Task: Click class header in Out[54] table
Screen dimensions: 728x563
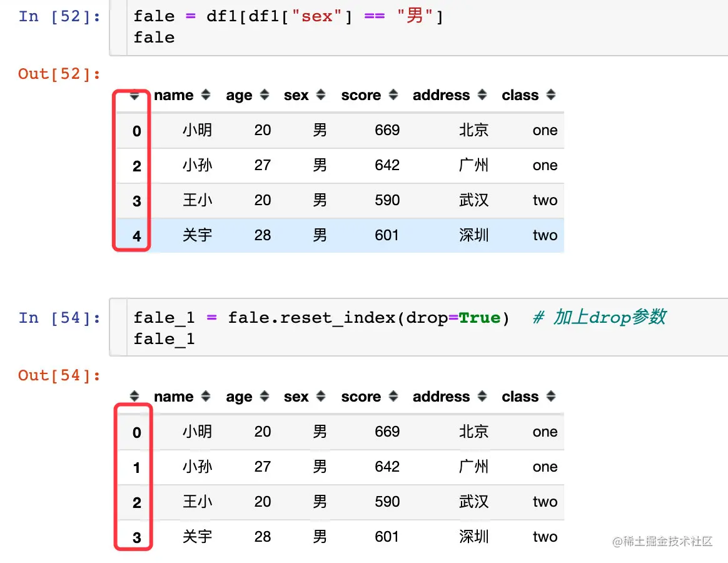Action: point(520,396)
